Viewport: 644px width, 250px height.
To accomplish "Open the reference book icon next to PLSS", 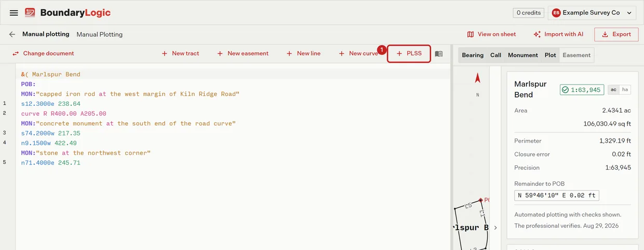I will [x=439, y=53].
